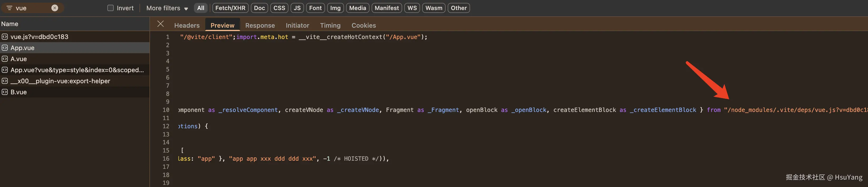Select the A.vue request row
This screenshot has height=187, width=868.
click(x=74, y=59)
